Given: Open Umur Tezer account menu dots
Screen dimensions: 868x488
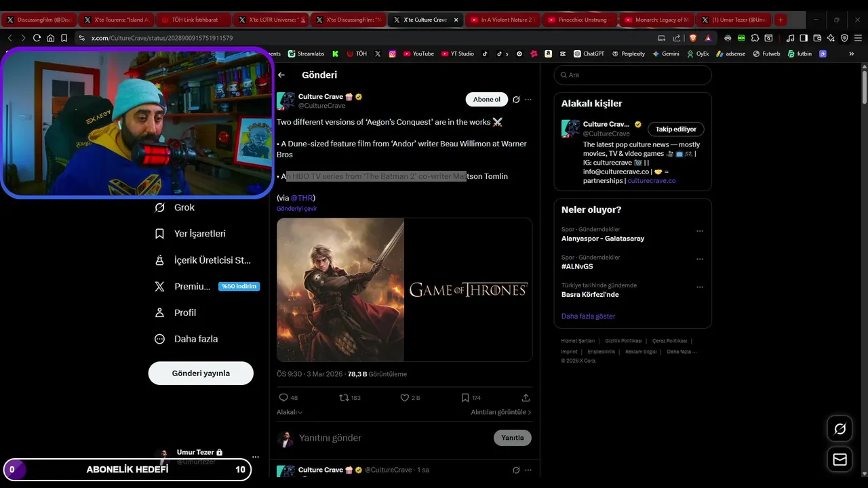Looking at the screenshot, I should [256, 457].
